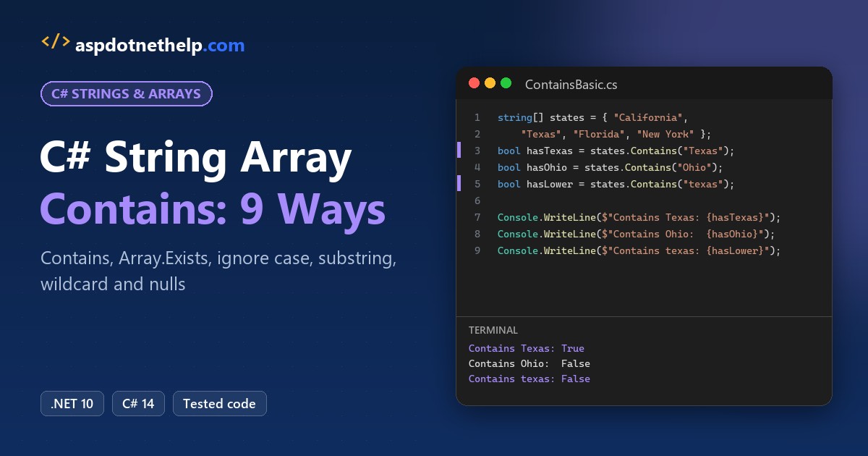Click the Console.WriteLine with {hasOhio}
The image size is (868, 456).
tap(637, 234)
